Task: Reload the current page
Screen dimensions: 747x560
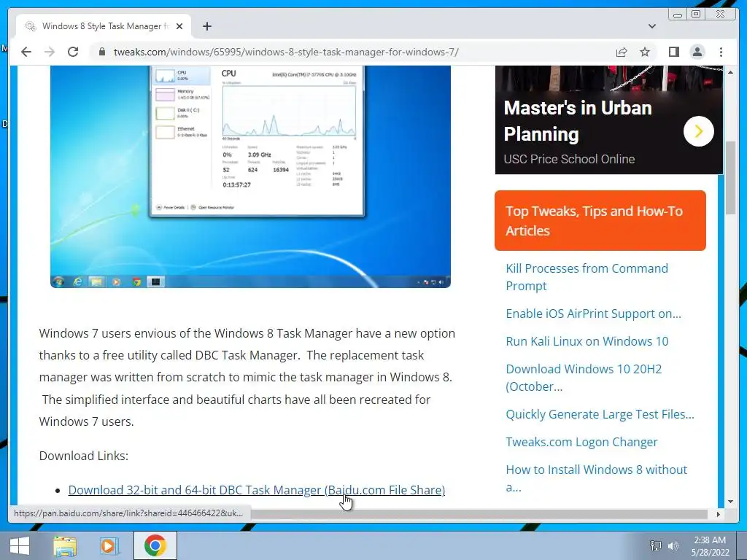Action: 73,52
